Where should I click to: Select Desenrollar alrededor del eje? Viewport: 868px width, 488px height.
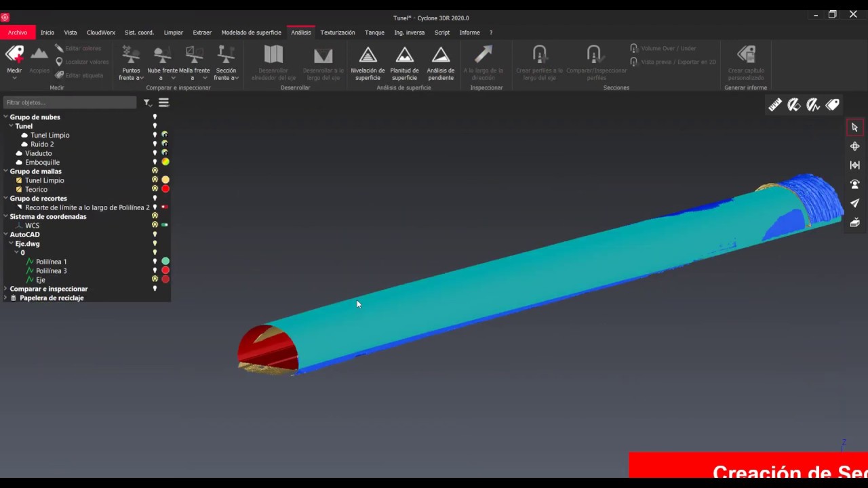pos(273,62)
